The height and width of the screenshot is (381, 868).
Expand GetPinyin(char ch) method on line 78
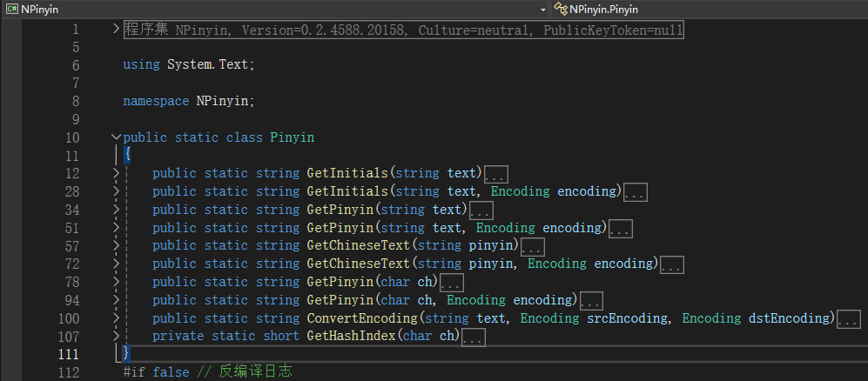(117, 282)
